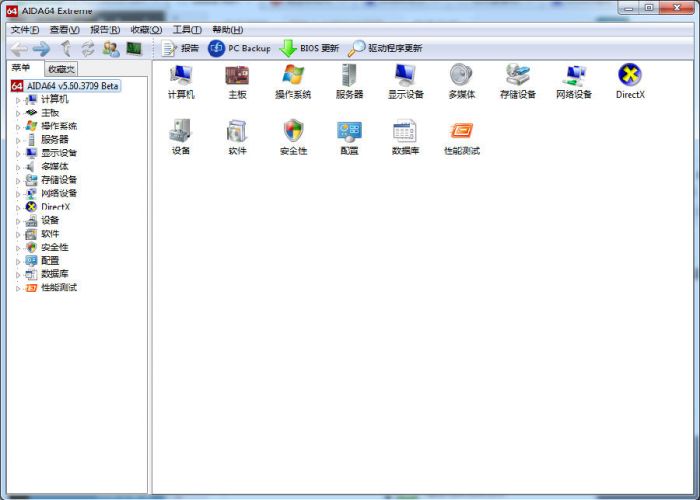Click the green monitor graph toolbar icon
The height and width of the screenshot is (500, 700).
(x=133, y=48)
